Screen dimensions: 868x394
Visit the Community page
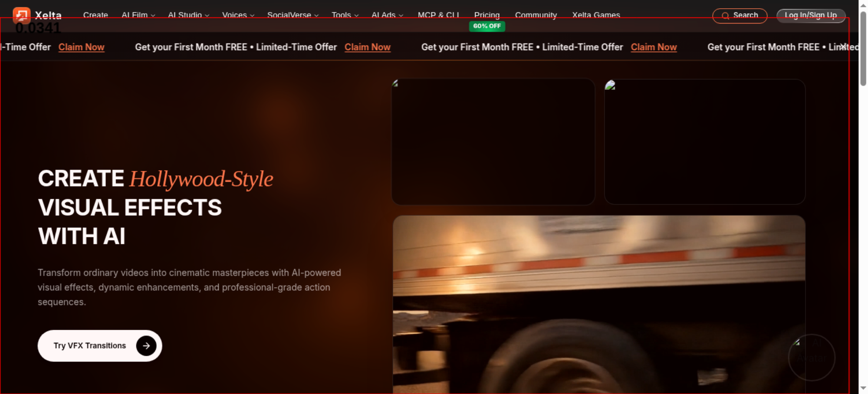coord(536,15)
